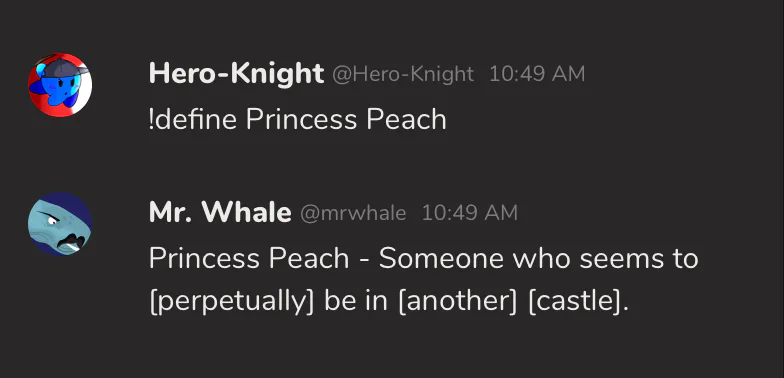Click the !define Princess Peach message
Viewport: 784px width, 378px height.
click(x=298, y=120)
